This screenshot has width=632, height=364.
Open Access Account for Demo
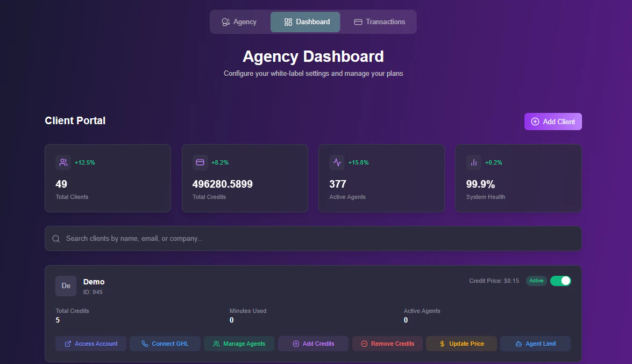91,344
